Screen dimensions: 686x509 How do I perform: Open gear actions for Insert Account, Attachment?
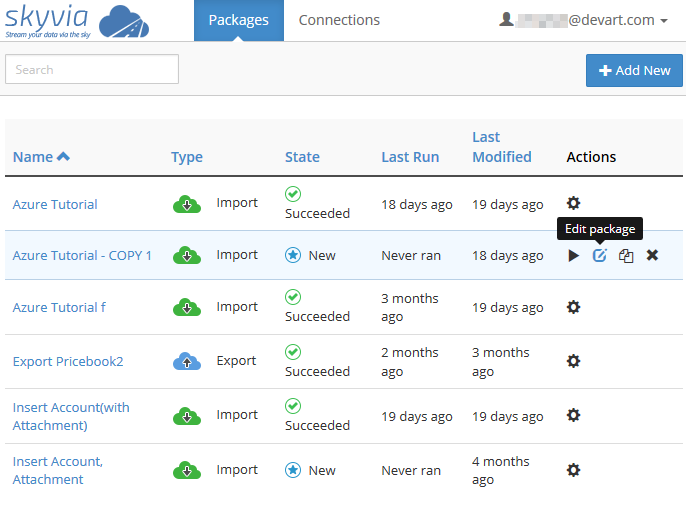coord(573,470)
